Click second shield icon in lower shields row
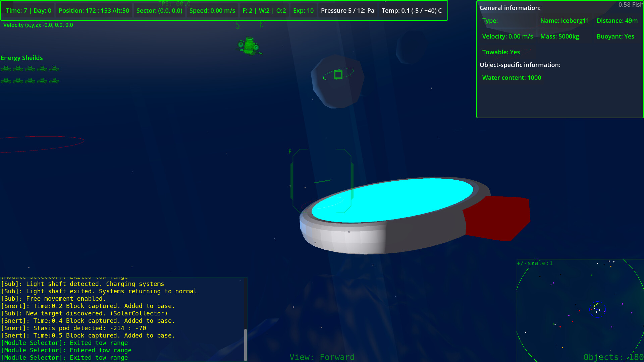The image size is (644, 362). pyautogui.click(x=18, y=81)
